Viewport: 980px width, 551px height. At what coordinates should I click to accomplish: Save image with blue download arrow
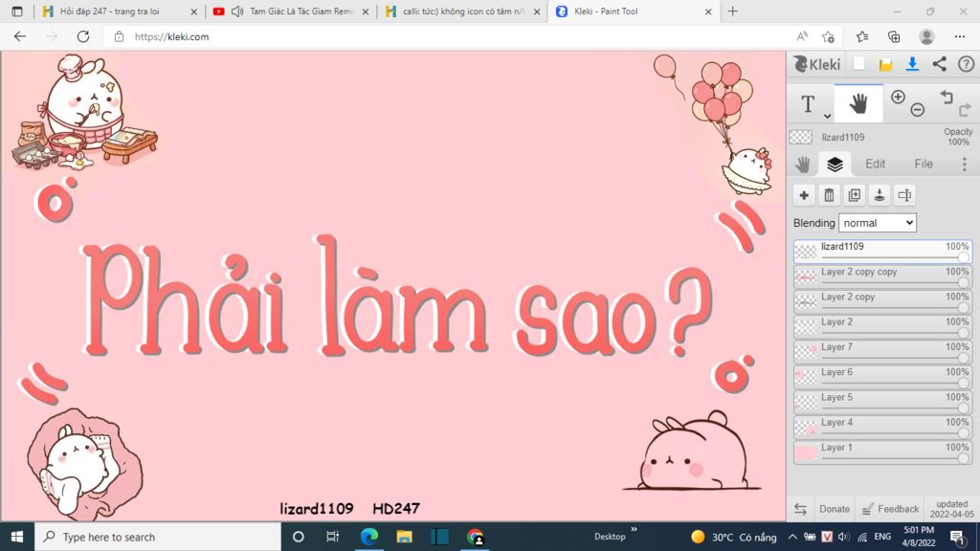tap(912, 64)
